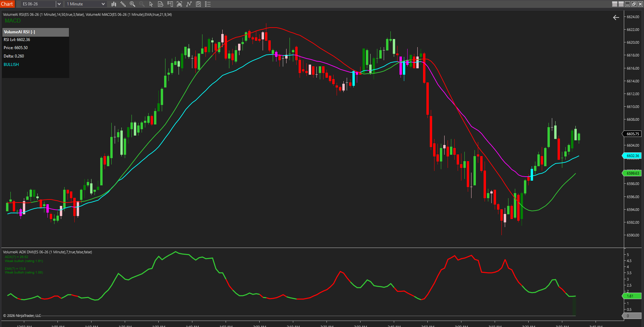
Task: Open the ES 06-26 instrument dropdown arrow
Action: [x=59, y=4]
